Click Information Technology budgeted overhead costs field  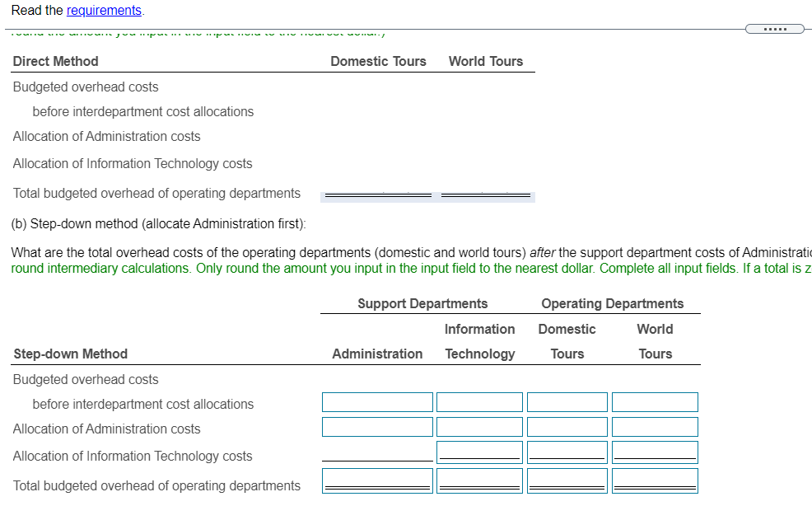479,401
